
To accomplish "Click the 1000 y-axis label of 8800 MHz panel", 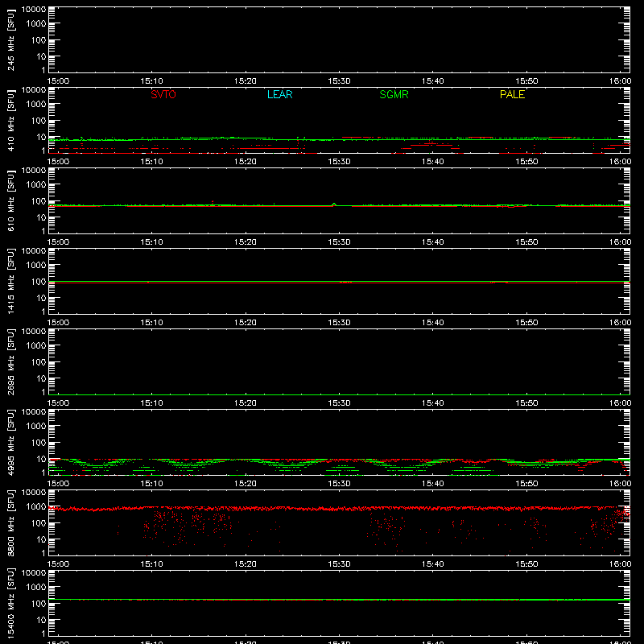I will [36, 507].
